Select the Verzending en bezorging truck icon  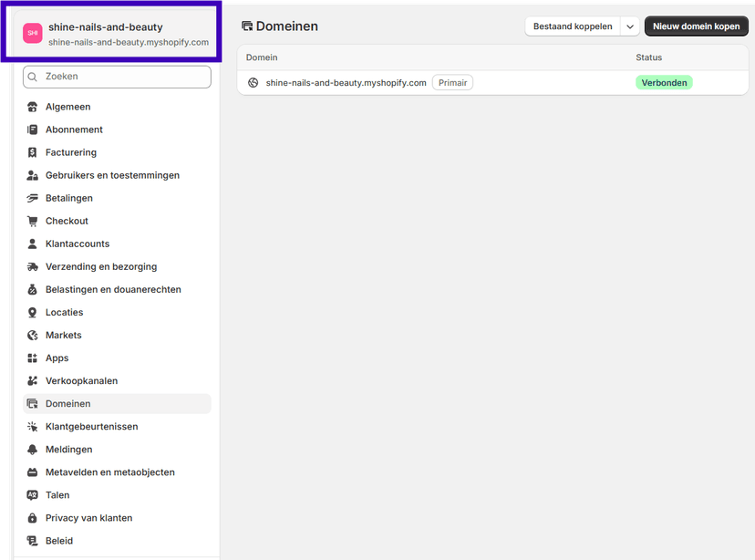[34, 266]
